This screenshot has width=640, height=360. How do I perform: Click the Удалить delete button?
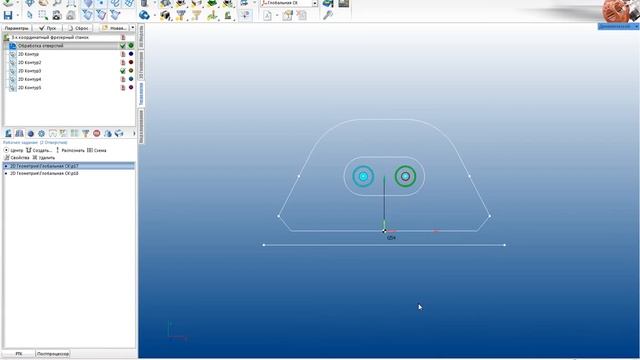click(x=44, y=158)
